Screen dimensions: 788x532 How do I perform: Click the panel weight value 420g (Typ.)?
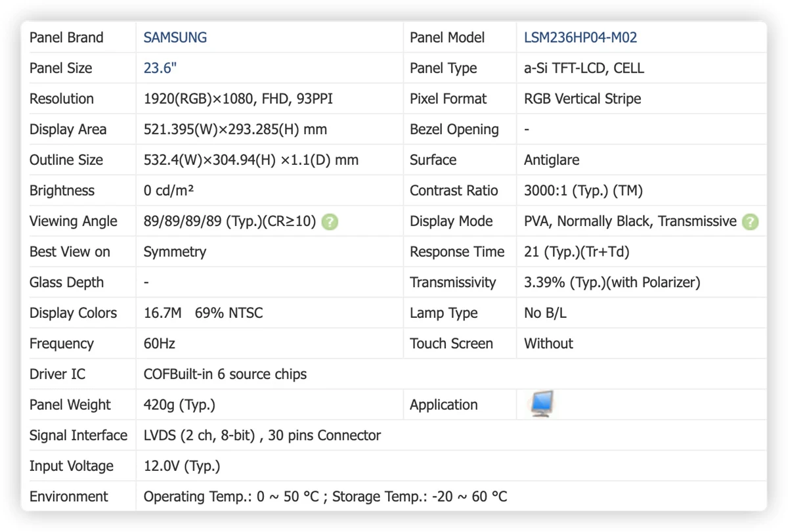pyautogui.click(x=179, y=405)
